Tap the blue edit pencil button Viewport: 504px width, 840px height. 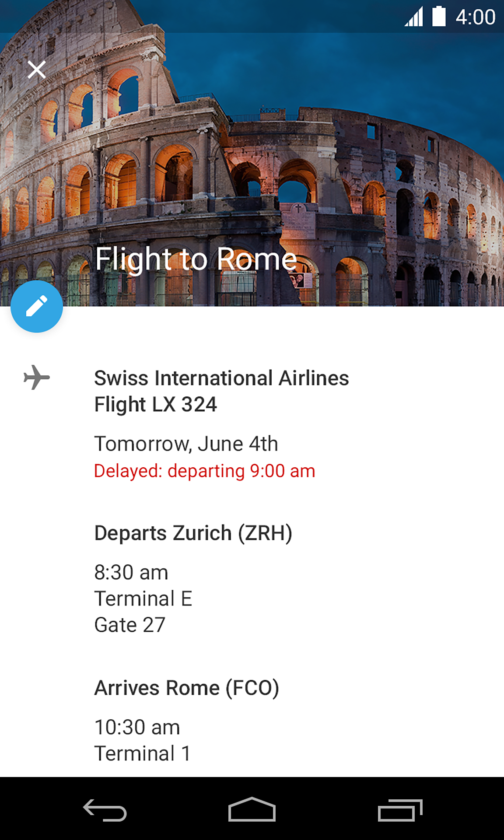(x=37, y=306)
